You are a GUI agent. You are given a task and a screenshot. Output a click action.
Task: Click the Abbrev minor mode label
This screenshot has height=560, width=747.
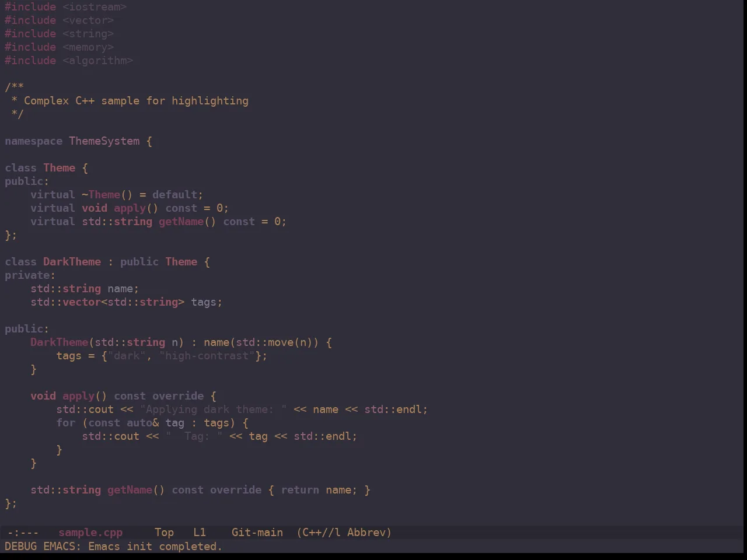click(369, 533)
